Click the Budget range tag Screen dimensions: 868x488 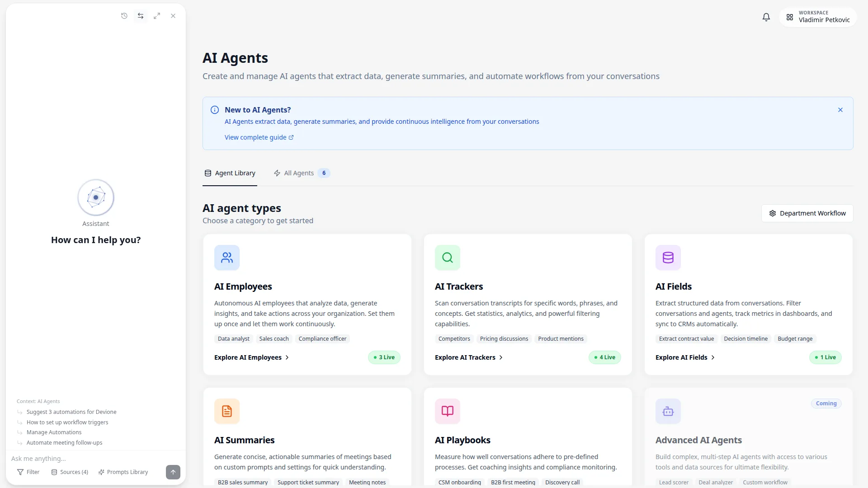(x=795, y=339)
